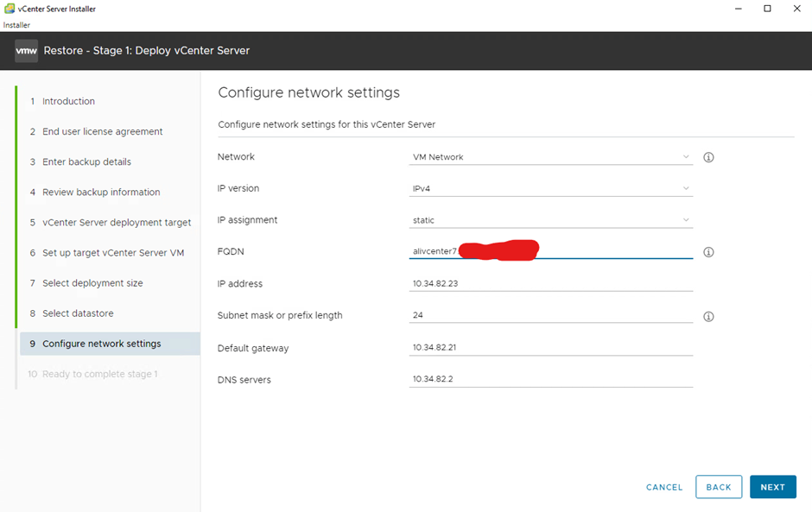The image size is (812, 512).
Task: Click the info icon next to Network dropdown
Action: pos(708,158)
